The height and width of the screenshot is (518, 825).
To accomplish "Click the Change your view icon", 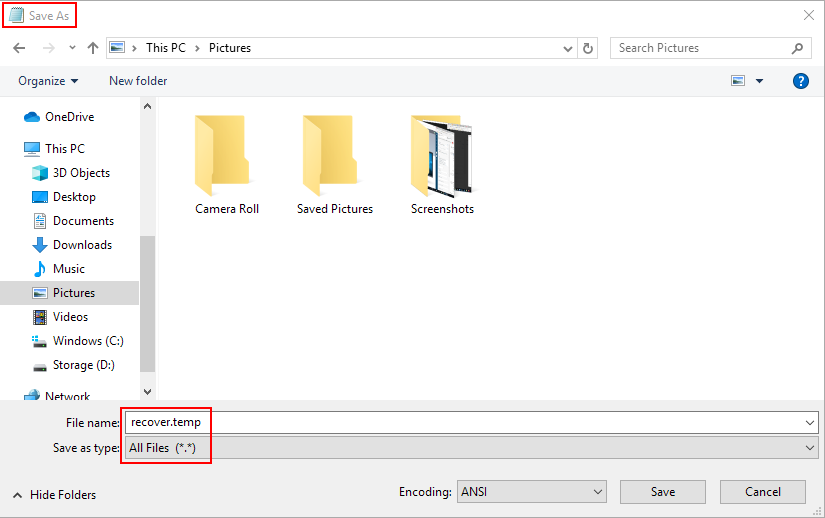I will click(x=738, y=81).
